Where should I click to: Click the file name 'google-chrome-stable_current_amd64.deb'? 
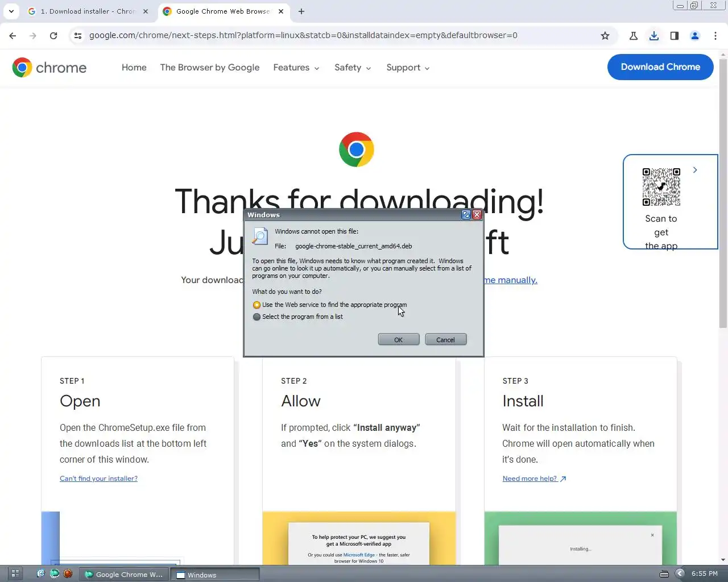point(354,246)
